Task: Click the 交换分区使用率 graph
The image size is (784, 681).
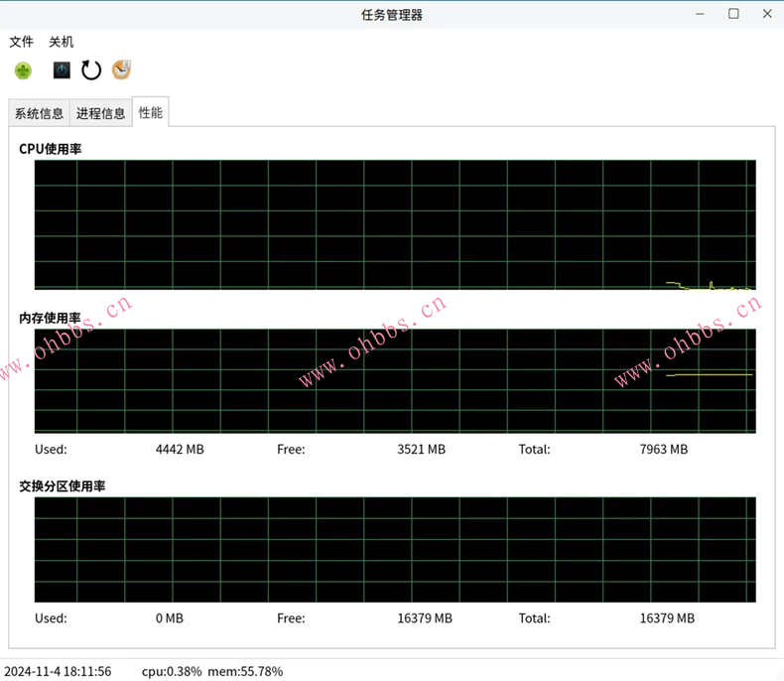Action: click(395, 550)
